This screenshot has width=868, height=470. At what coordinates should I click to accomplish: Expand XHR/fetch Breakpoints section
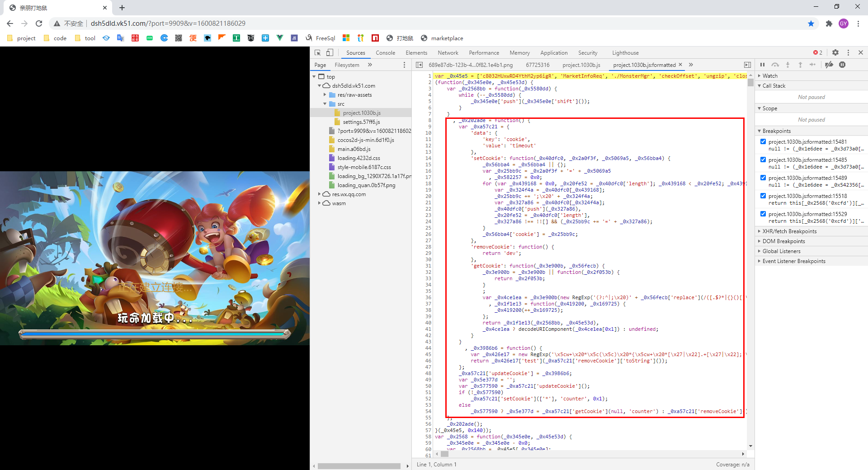[x=811, y=231]
